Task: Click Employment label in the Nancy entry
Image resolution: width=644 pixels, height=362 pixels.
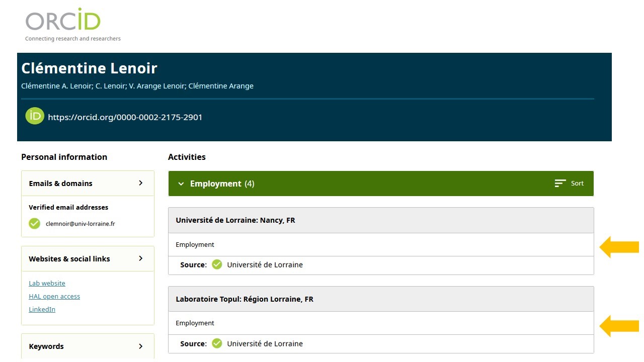Action: [195, 245]
